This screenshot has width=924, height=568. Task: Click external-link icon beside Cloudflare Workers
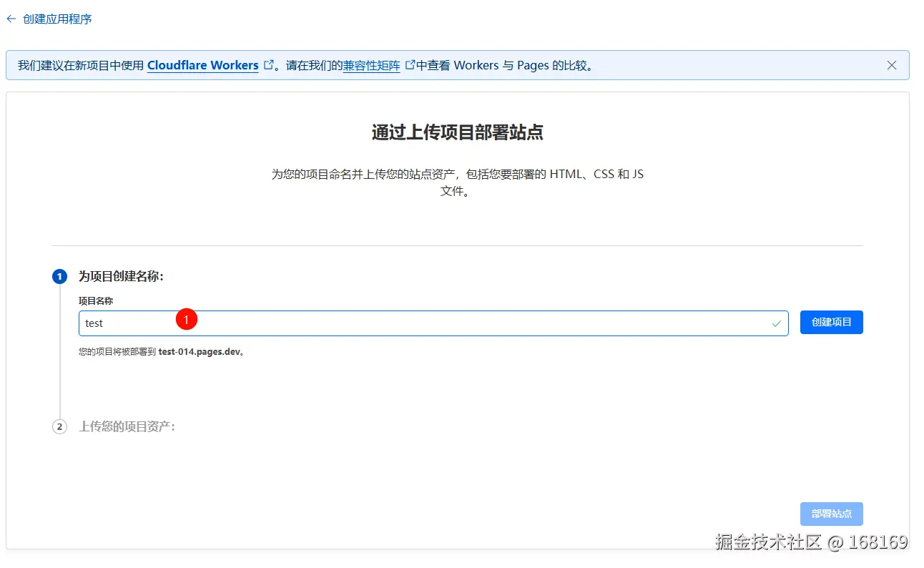[x=269, y=65]
